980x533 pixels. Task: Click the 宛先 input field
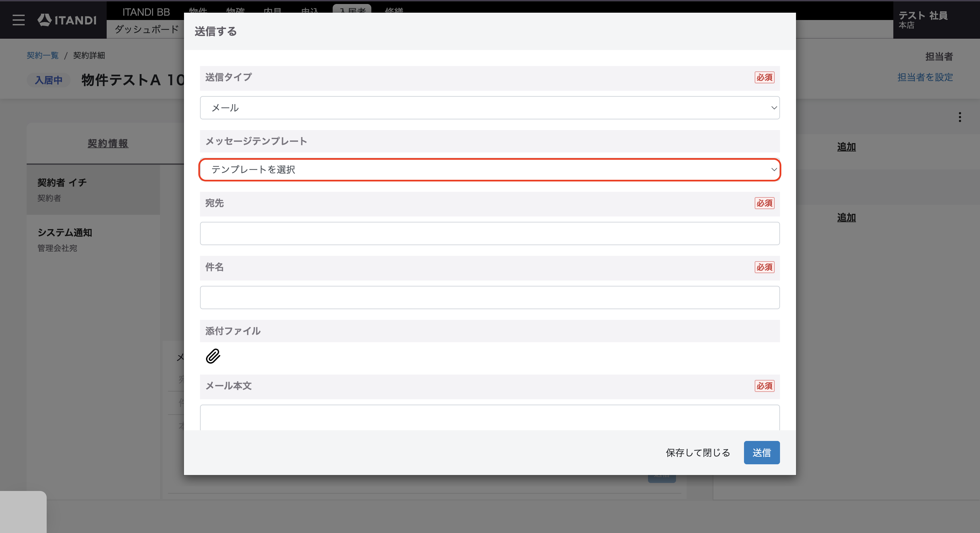click(x=490, y=233)
